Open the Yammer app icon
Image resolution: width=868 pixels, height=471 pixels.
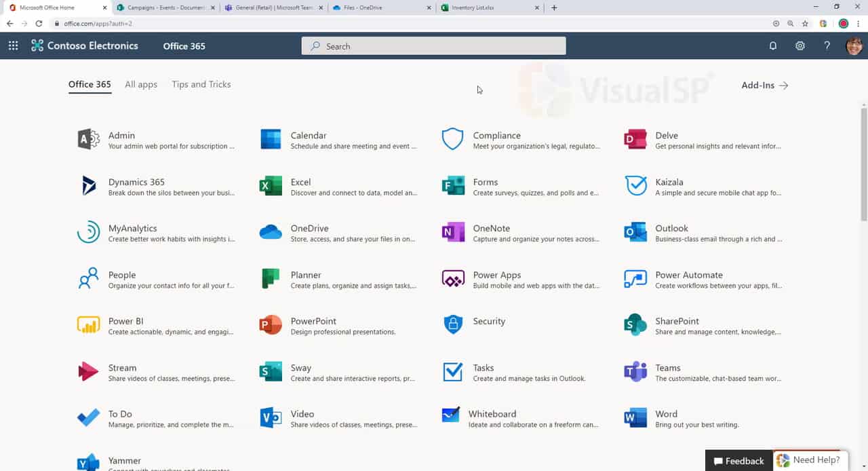(89, 462)
